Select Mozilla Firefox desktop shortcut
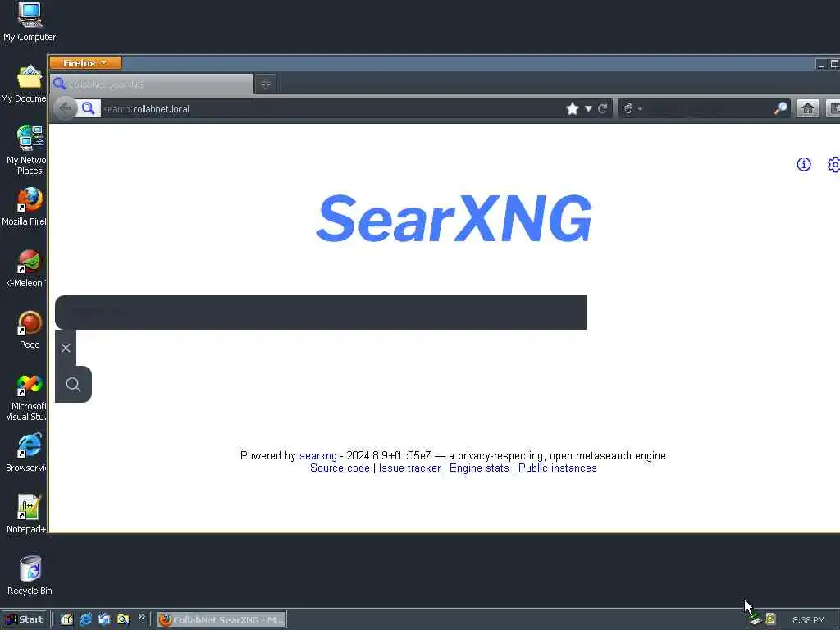The image size is (840, 630). 25,207
